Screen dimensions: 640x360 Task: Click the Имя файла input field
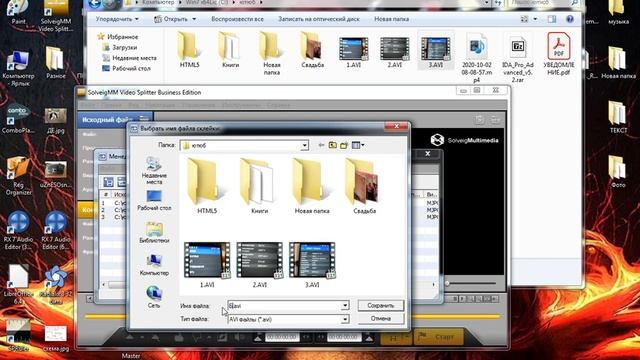(x=284, y=305)
